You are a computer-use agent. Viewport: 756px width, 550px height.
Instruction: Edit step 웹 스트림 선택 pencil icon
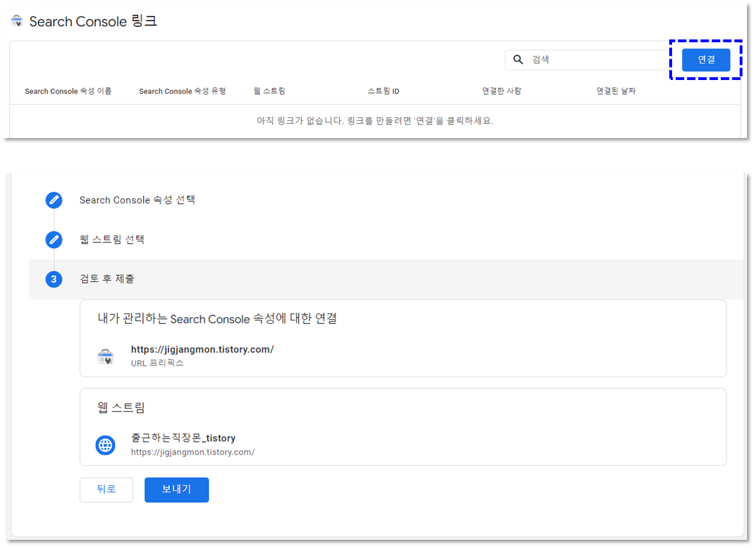coord(54,239)
